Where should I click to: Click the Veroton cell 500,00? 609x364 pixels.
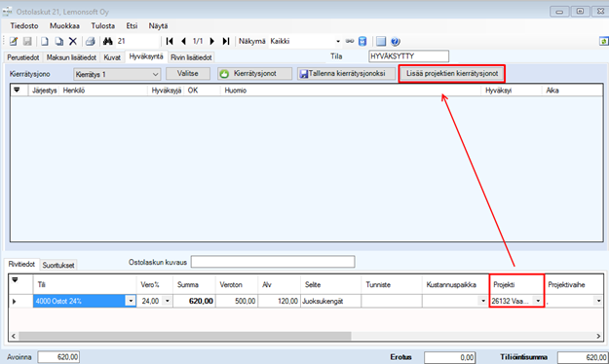(x=237, y=301)
